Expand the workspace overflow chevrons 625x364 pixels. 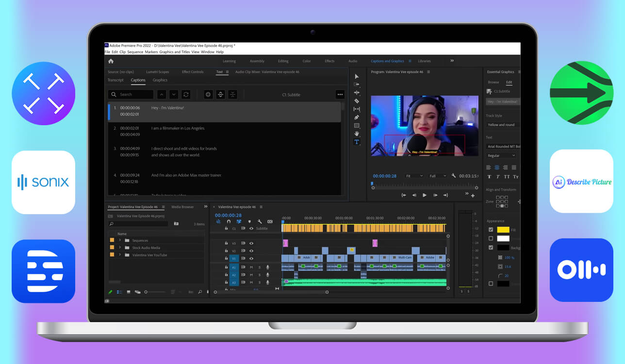tap(452, 61)
